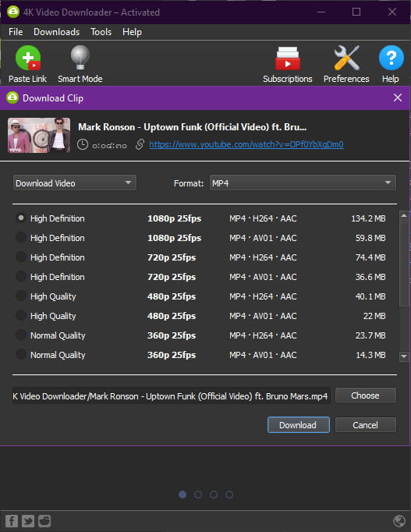The width and height of the screenshot is (411, 532).
Task: Select 1080p AV01 59.8 MB option
Action: point(21,237)
